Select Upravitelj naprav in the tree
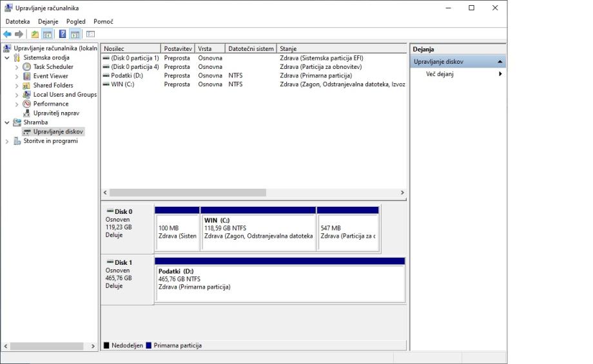This screenshot has width=593, height=364. 56,113
